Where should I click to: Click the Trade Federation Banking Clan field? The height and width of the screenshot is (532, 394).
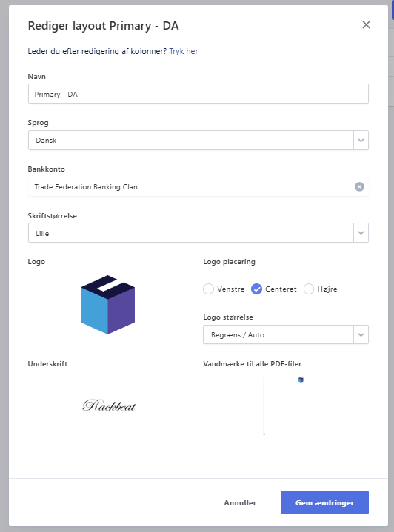[x=198, y=187]
